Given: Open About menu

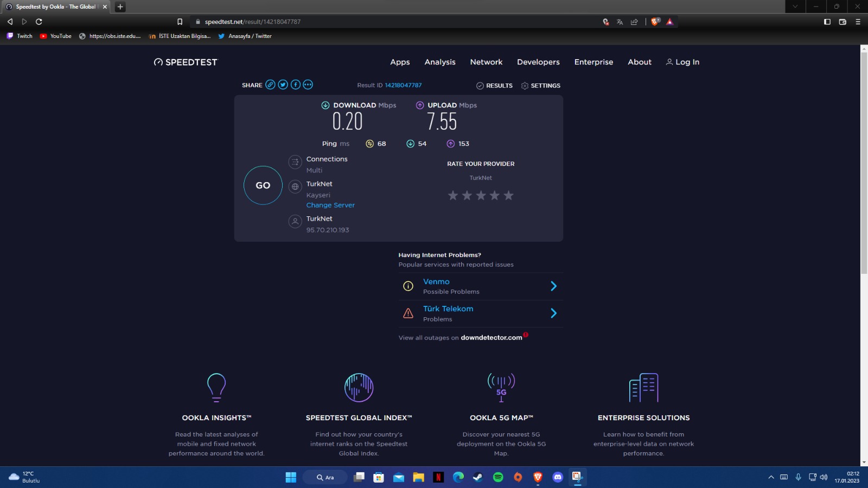Looking at the screenshot, I should click(x=640, y=62).
